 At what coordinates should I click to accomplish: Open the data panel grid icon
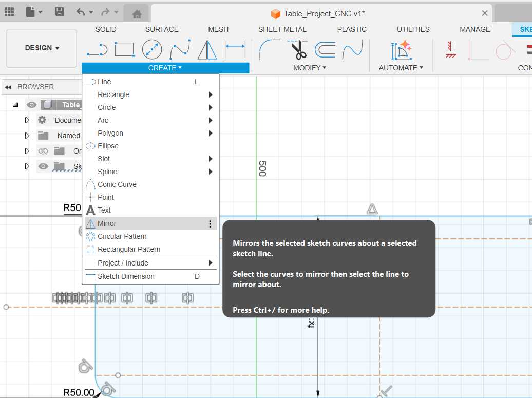[9, 12]
